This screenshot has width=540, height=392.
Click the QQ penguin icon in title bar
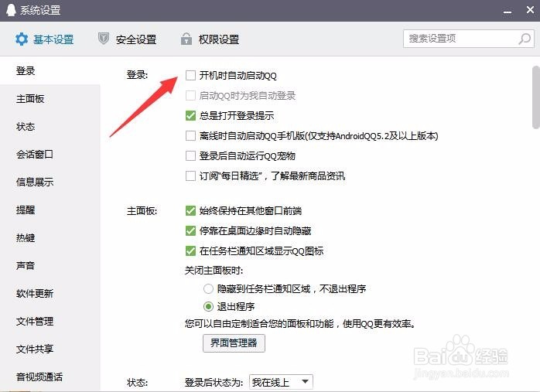(11, 10)
